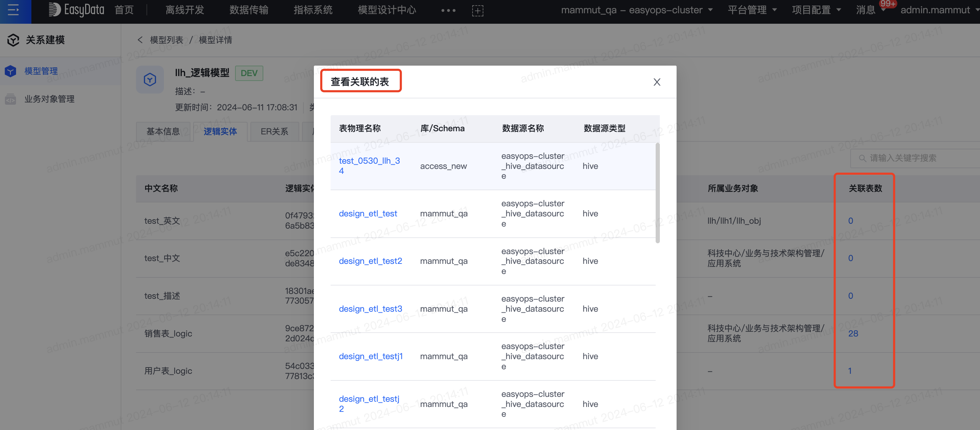Click the EasyData logo

pyautogui.click(x=76, y=10)
